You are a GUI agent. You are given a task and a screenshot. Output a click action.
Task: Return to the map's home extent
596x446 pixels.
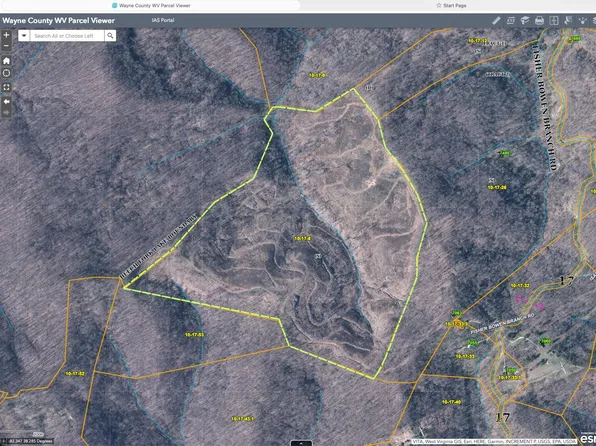pos(6,60)
